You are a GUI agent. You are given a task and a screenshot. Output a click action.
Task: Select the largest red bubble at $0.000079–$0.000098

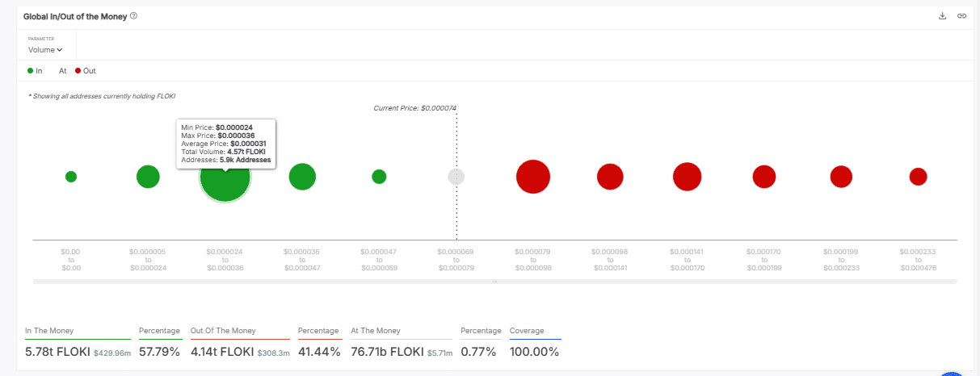[533, 177]
